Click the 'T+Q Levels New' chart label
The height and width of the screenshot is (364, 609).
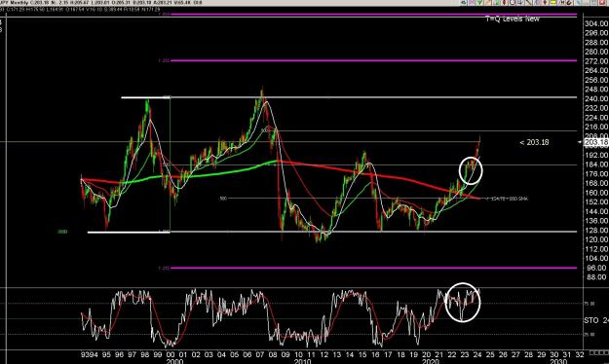tap(513, 18)
